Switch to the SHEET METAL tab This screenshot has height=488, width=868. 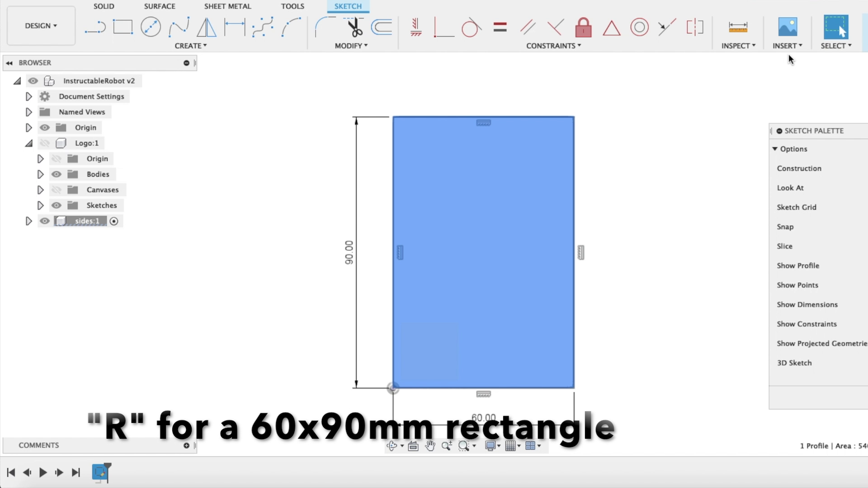[x=227, y=6]
